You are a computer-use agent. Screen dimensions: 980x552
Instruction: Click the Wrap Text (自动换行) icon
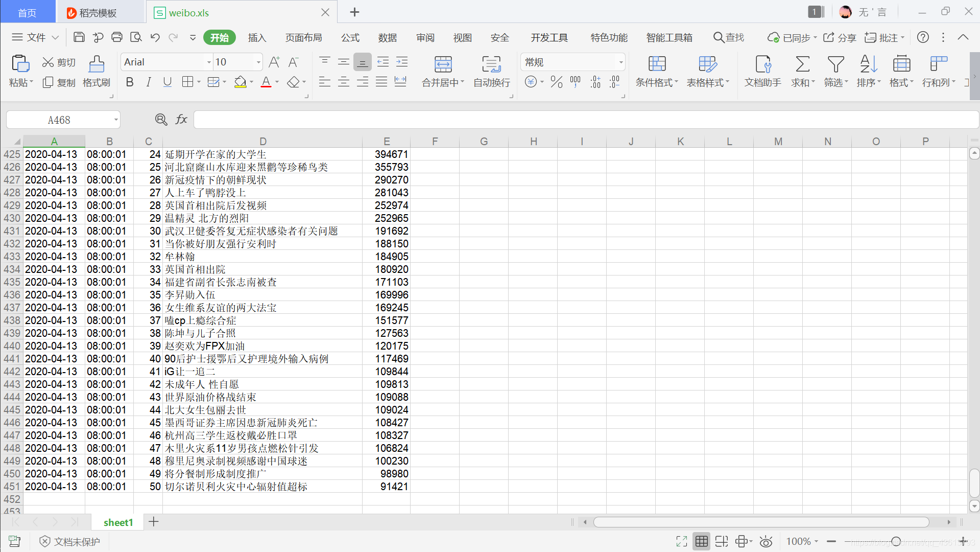tap(491, 64)
